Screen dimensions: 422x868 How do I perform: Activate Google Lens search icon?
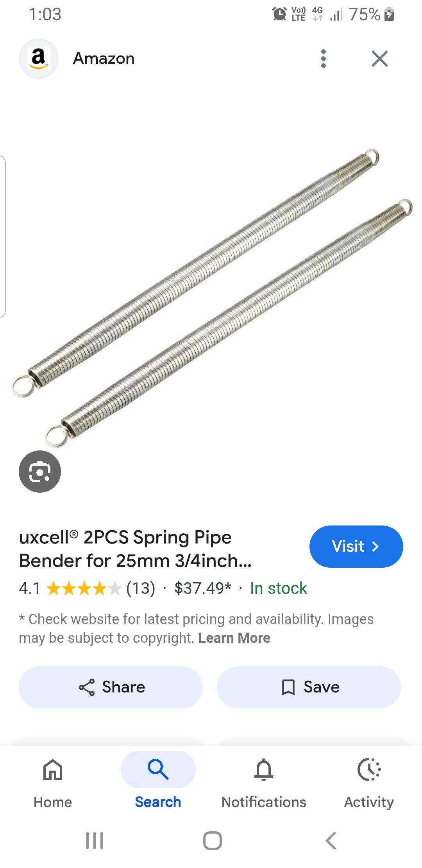click(40, 472)
